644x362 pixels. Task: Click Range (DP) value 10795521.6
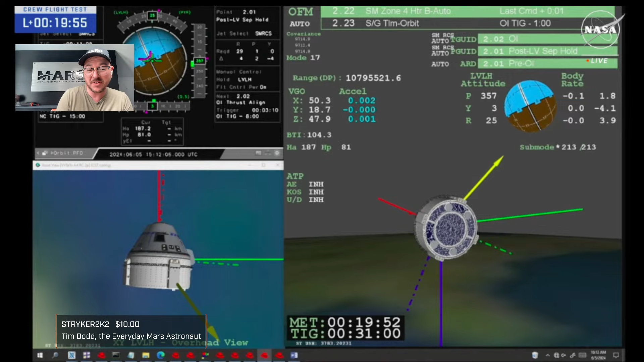tap(373, 78)
